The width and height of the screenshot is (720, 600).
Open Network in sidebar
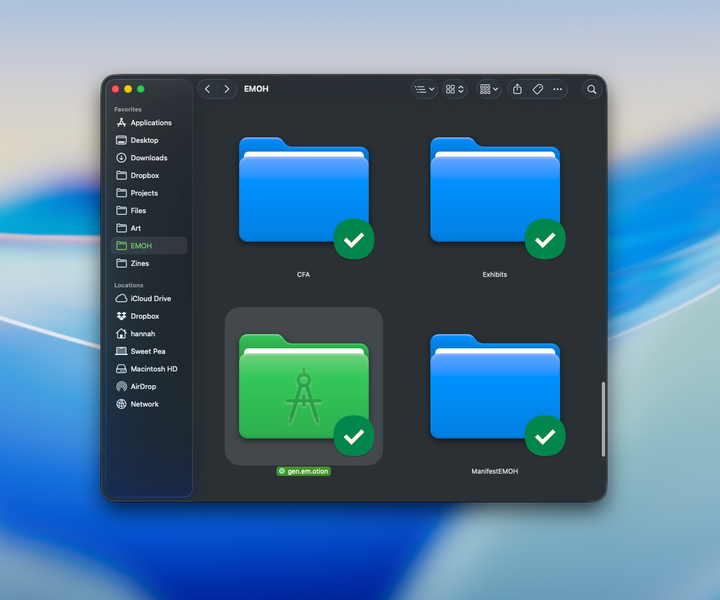tap(149, 404)
